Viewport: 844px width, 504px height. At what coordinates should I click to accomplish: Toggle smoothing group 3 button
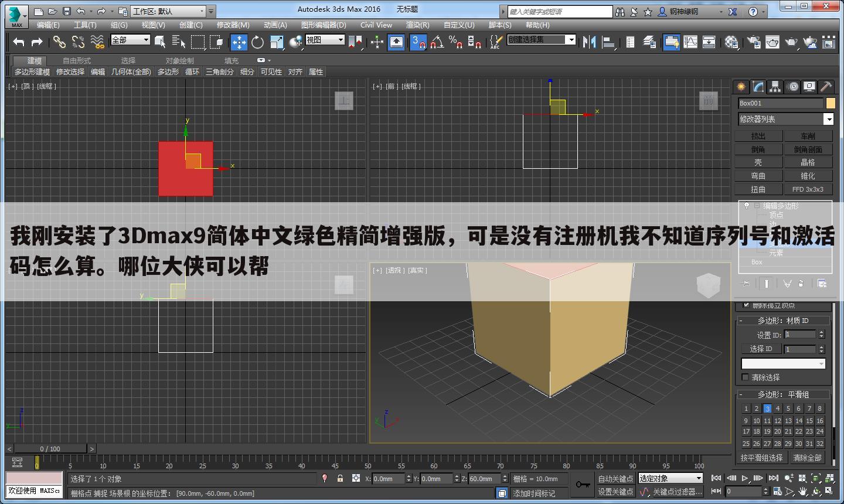767,408
